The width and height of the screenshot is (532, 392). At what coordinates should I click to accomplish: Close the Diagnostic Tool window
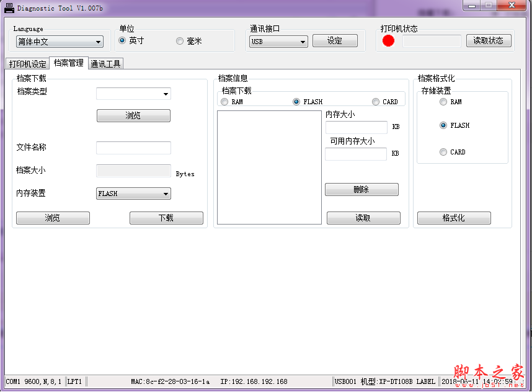coord(512,5)
